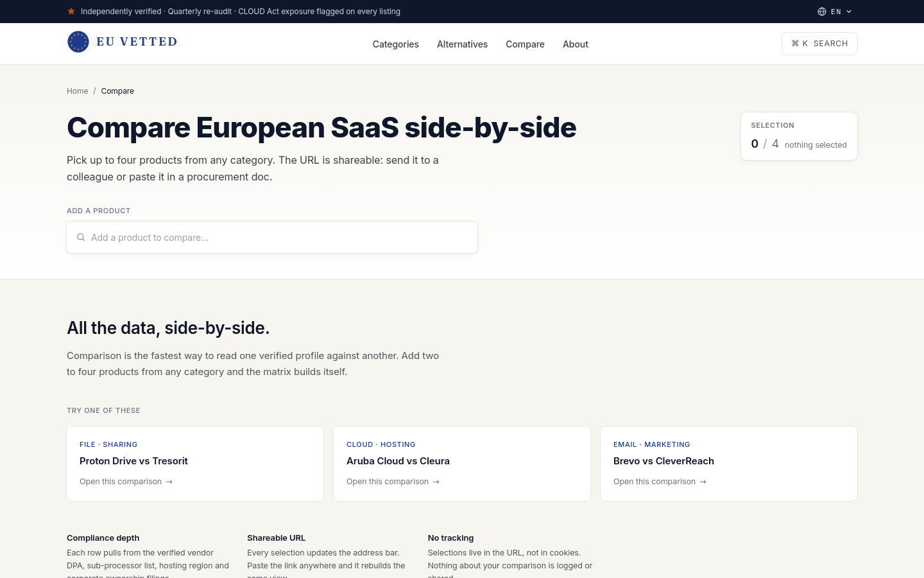The image size is (924, 578).
Task: Go to the Alternatives page
Action: tap(462, 44)
